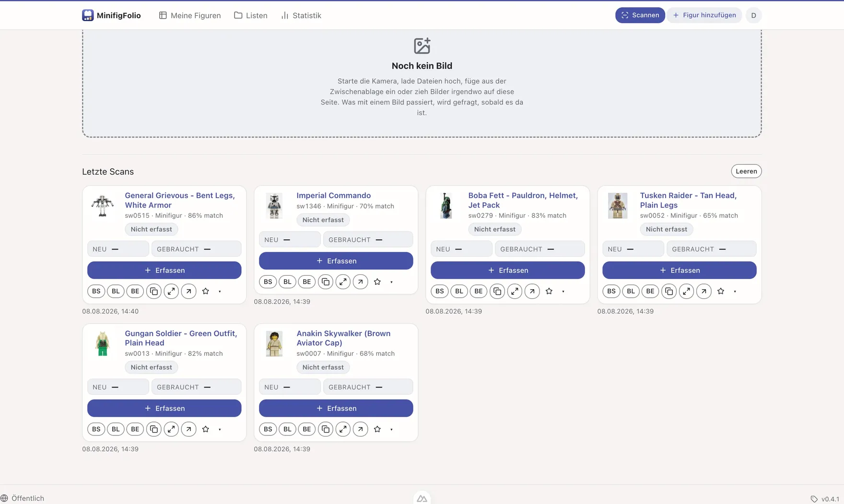
Task: Click Erfassen for Anakin Skywalker
Action: [x=336, y=408]
